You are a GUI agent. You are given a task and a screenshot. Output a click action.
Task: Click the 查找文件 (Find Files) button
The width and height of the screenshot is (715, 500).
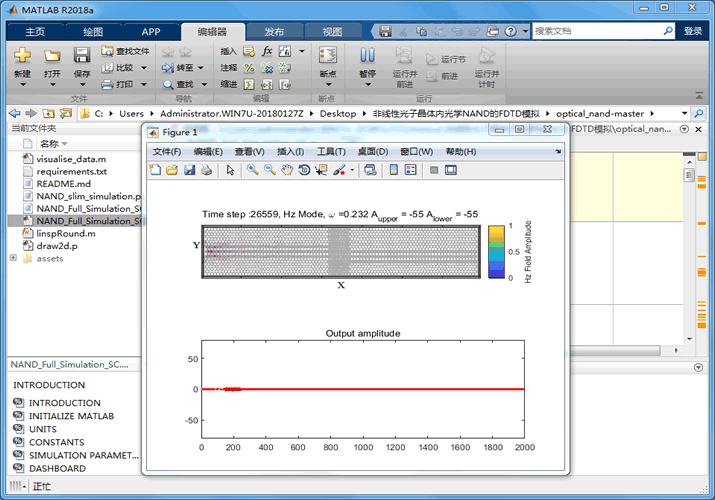[x=125, y=51]
